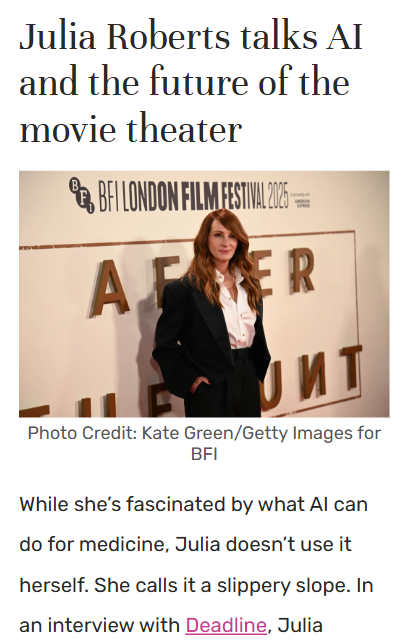Viewport: 402px width, 644px height.
Task: Click the words 'movie theater' in the headline
Action: 131,129
